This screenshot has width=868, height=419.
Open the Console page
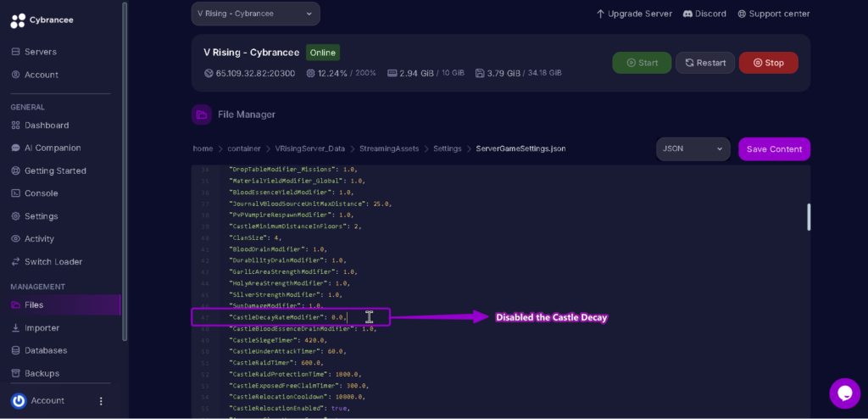(34, 193)
